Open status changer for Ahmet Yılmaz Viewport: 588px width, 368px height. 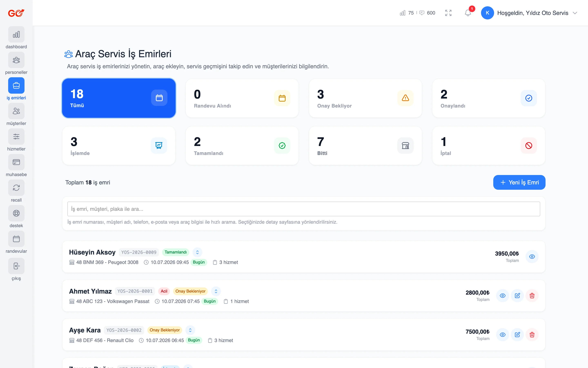click(x=216, y=291)
